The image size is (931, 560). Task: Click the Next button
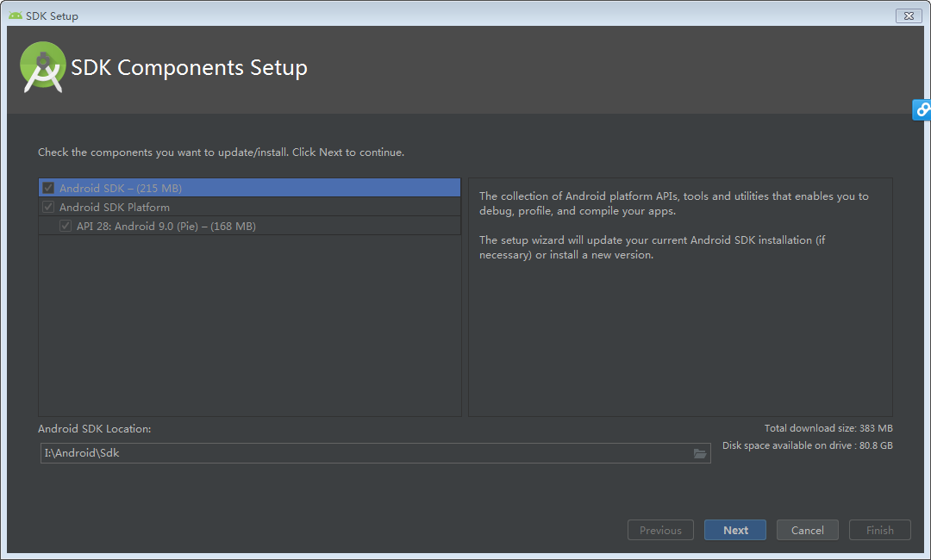point(734,530)
